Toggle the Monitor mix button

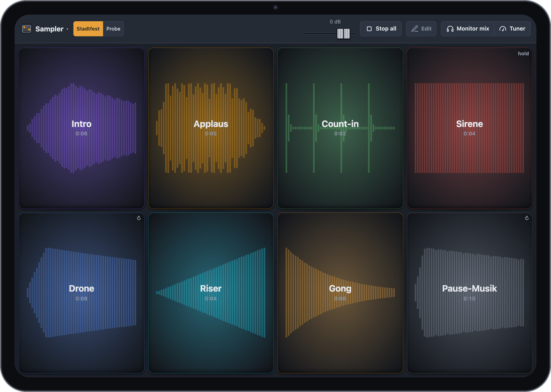[468, 29]
